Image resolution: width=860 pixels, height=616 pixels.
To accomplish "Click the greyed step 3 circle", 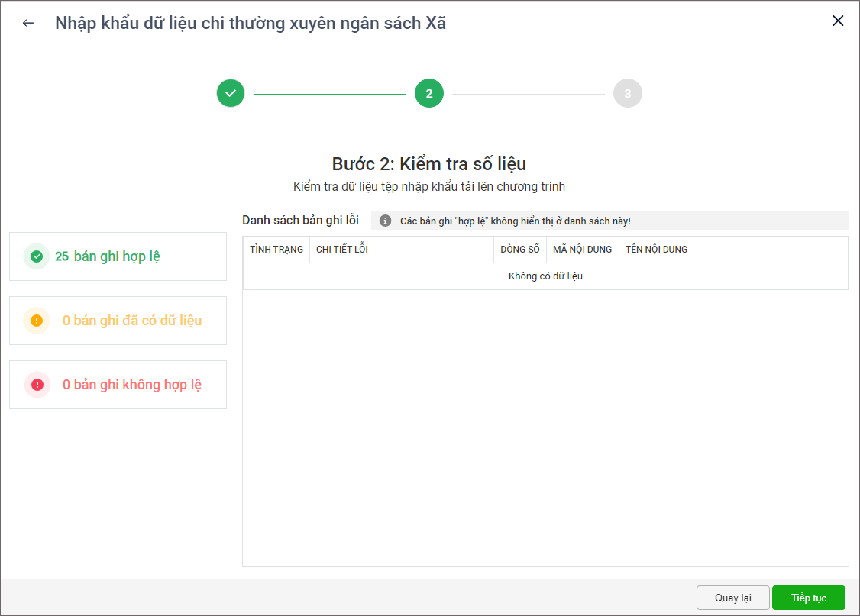I will coord(628,93).
